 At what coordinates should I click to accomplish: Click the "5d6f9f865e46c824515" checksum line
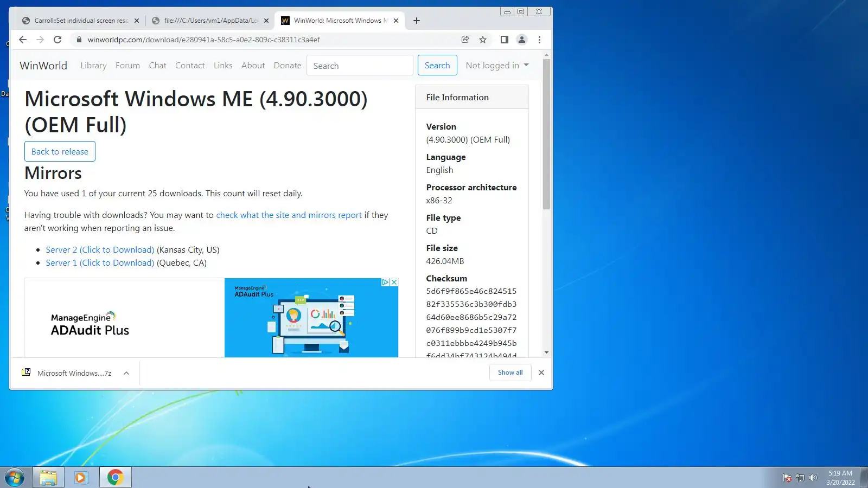[x=471, y=291]
